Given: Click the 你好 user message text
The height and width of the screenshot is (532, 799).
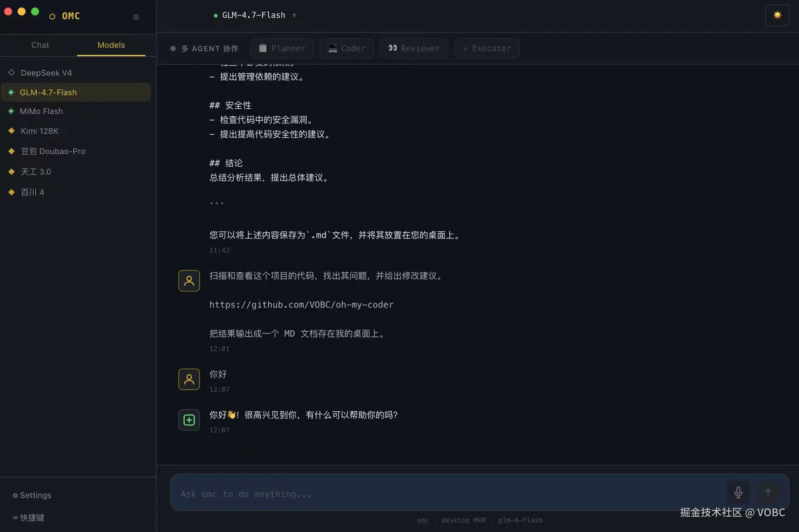Looking at the screenshot, I should tap(218, 374).
